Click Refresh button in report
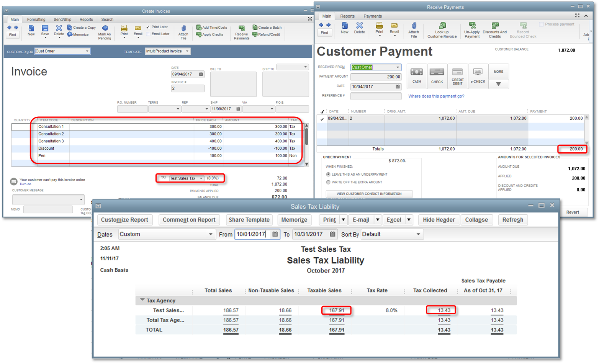The width and height of the screenshot is (599, 364). pos(513,220)
